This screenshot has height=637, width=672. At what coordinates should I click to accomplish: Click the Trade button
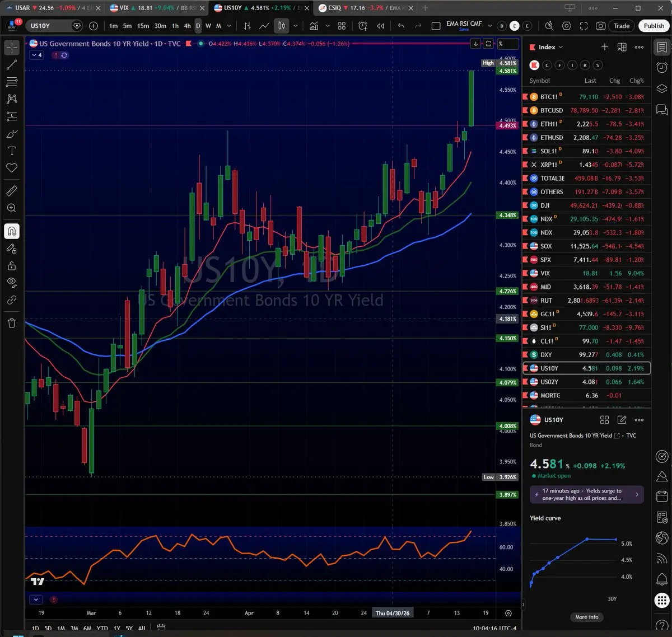coord(622,26)
